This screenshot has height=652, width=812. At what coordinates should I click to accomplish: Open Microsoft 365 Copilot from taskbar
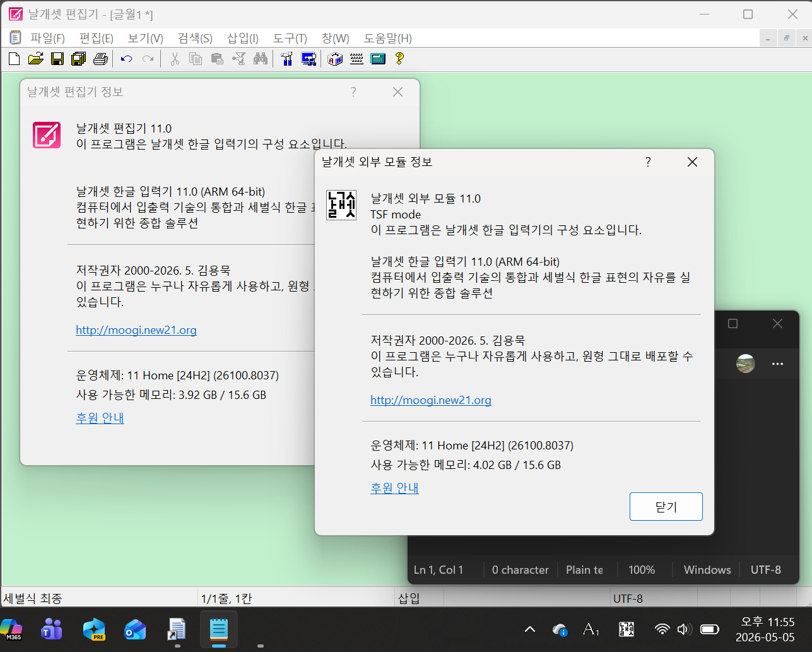(11, 629)
